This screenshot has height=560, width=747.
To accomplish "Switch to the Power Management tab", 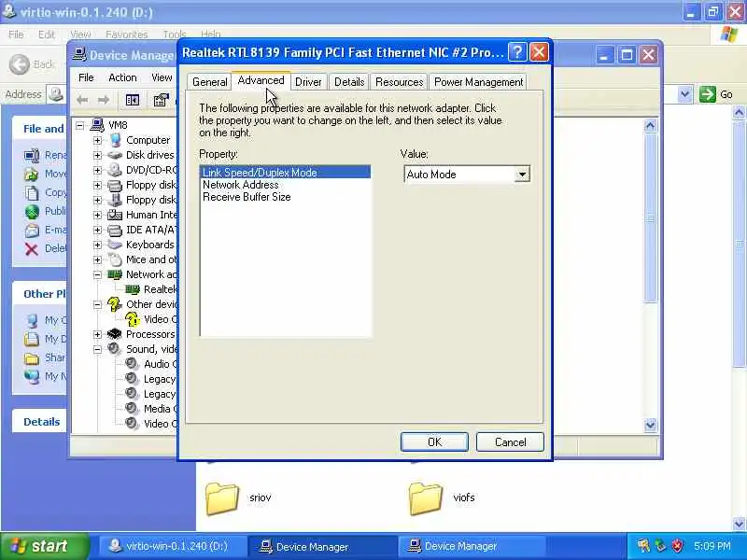I will 478,82.
